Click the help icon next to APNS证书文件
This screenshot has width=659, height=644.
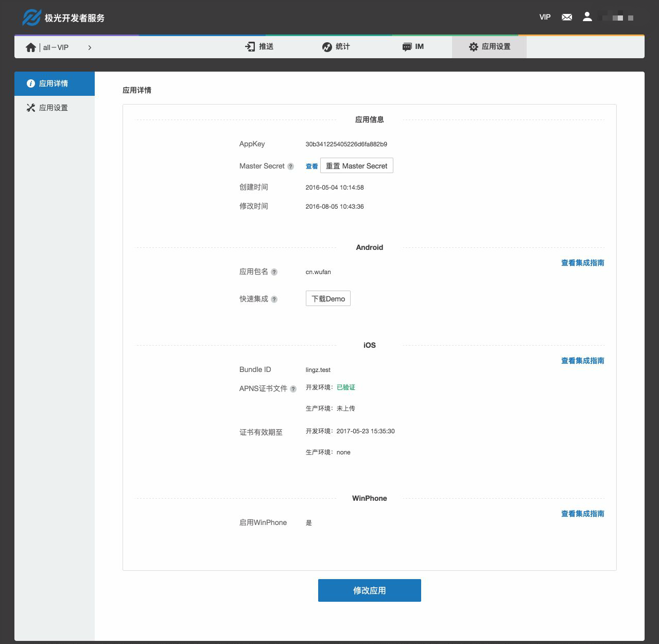(x=294, y=389)
